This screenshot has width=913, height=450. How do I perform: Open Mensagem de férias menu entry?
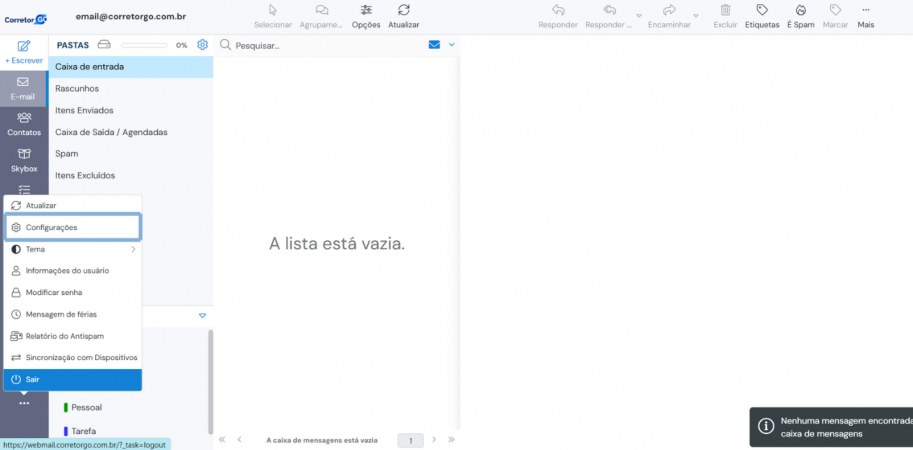pos(72,314)
